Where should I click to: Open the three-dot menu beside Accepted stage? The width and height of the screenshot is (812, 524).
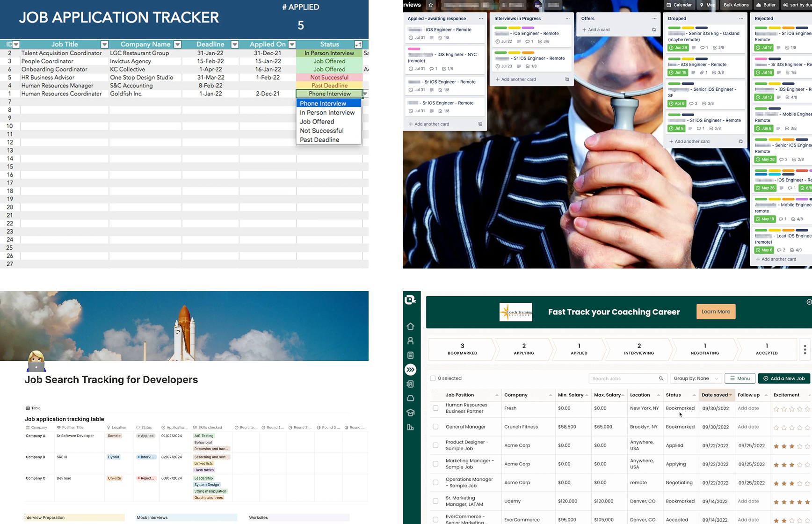[x=805, y=350]
